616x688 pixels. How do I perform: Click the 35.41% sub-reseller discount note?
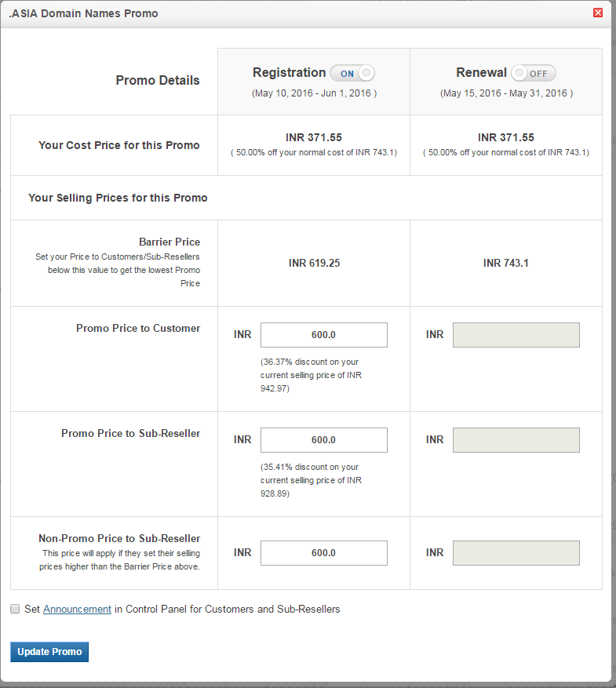(x=311, y=480)
